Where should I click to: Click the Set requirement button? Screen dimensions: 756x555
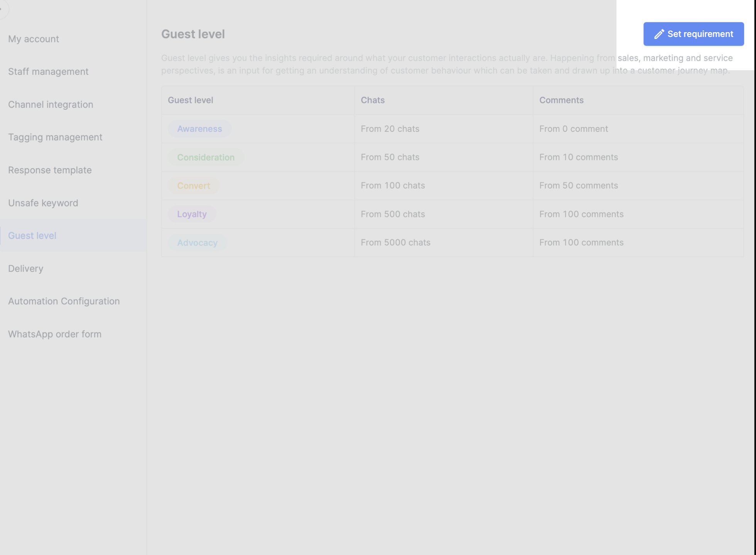693,34
